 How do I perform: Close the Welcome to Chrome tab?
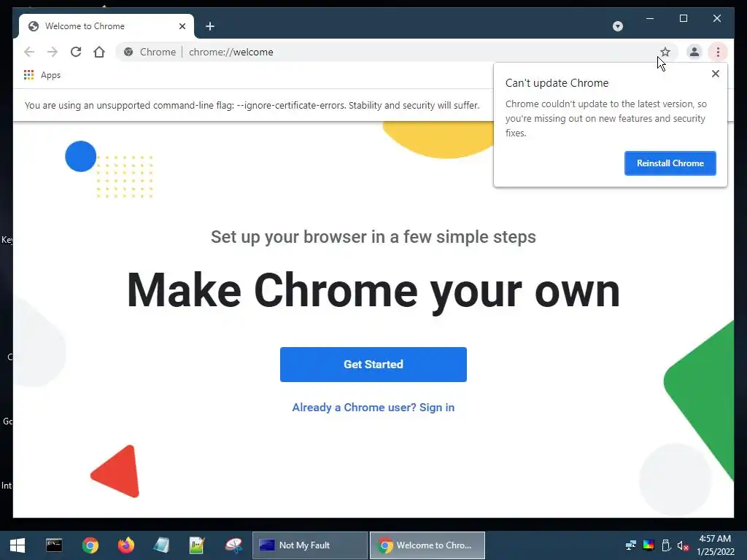tap(182, 26)
